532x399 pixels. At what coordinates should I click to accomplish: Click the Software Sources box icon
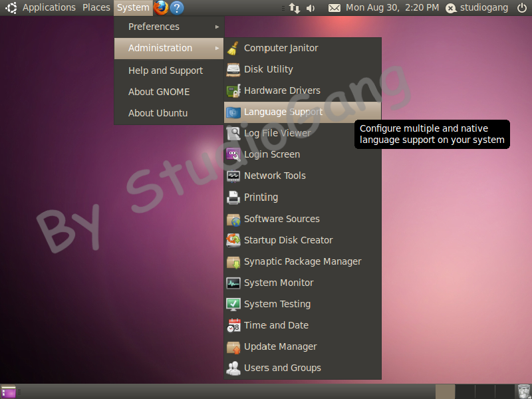point(233,219)
